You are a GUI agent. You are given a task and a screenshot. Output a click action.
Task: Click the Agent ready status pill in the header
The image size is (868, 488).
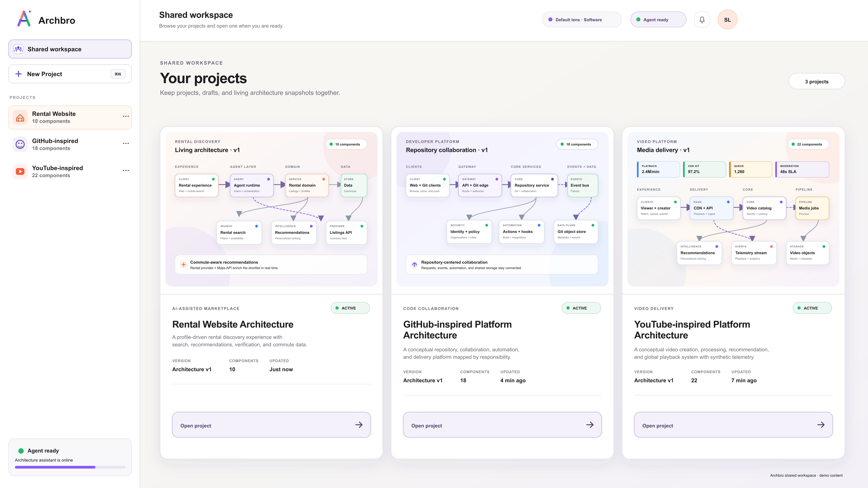[658, 19]
